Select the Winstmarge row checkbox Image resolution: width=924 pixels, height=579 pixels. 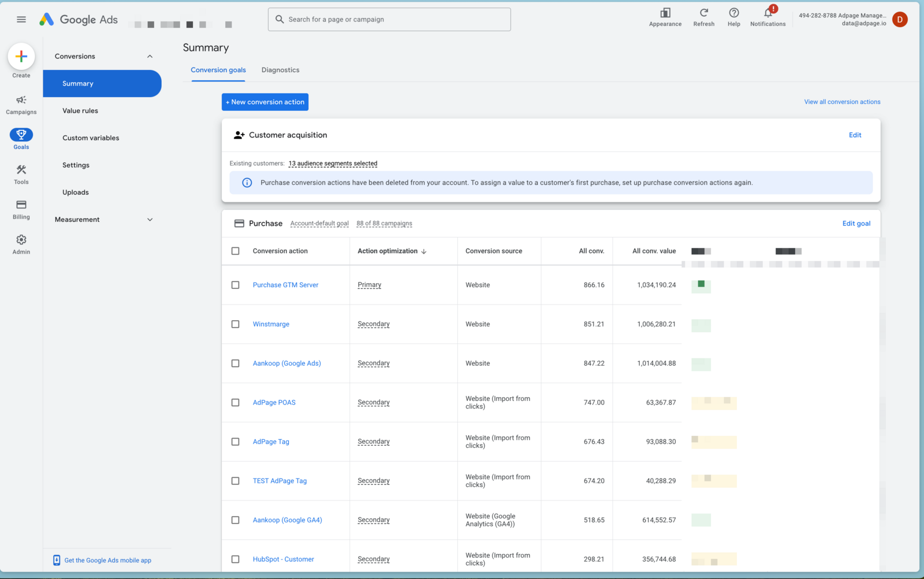pos(235,324)
